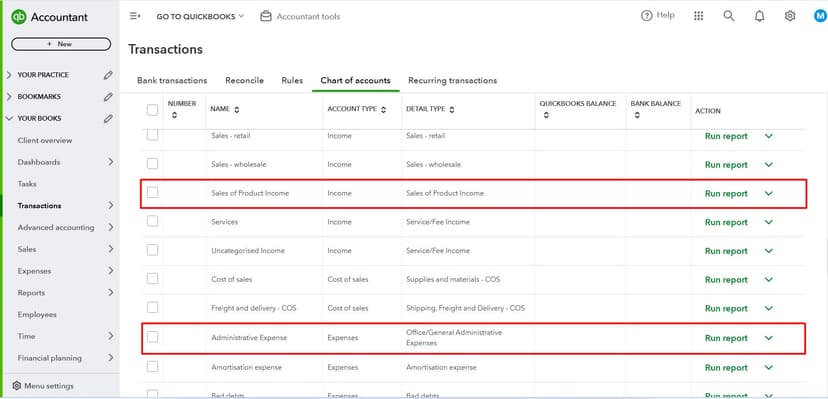828x399 pixels.
Task: Sort by the QUICKBOOKS BALANCE column arrows
Action: [x=546, y=115]
